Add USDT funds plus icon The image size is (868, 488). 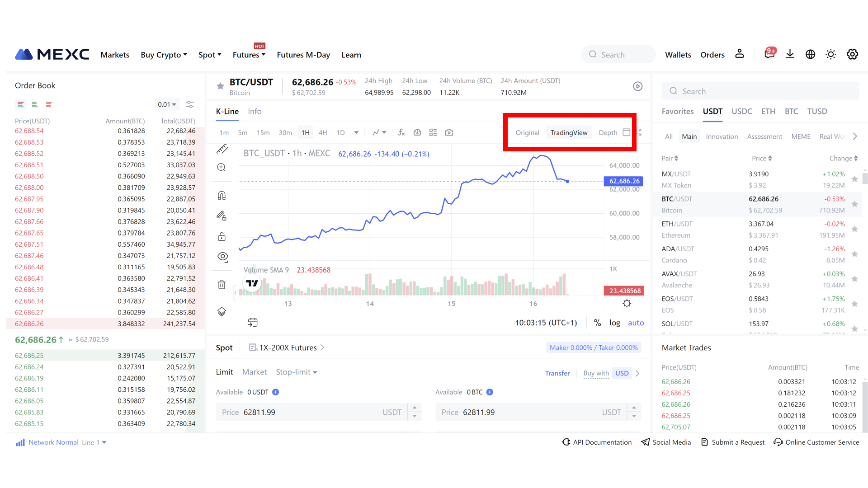click(275, 392)
